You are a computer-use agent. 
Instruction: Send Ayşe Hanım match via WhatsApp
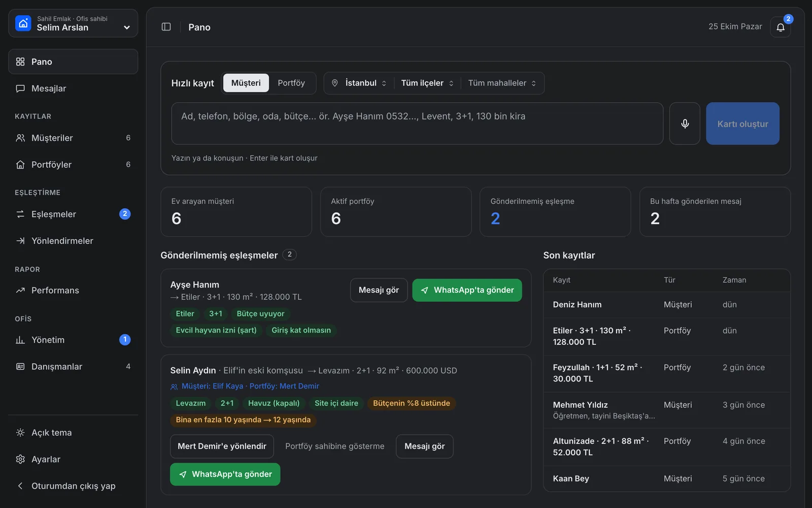[x=467, y=290]
